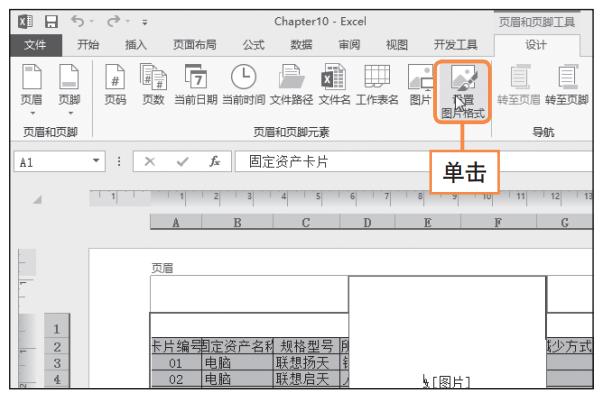Open the insert function fx button
The height and width of the screenshot is (399, 605).
[215, 161]
